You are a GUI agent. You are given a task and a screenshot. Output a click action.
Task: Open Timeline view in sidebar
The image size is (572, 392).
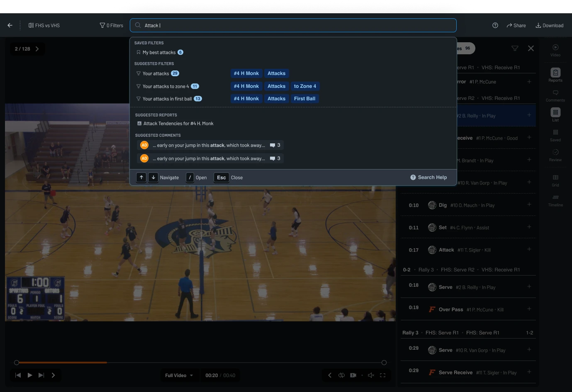555,201
